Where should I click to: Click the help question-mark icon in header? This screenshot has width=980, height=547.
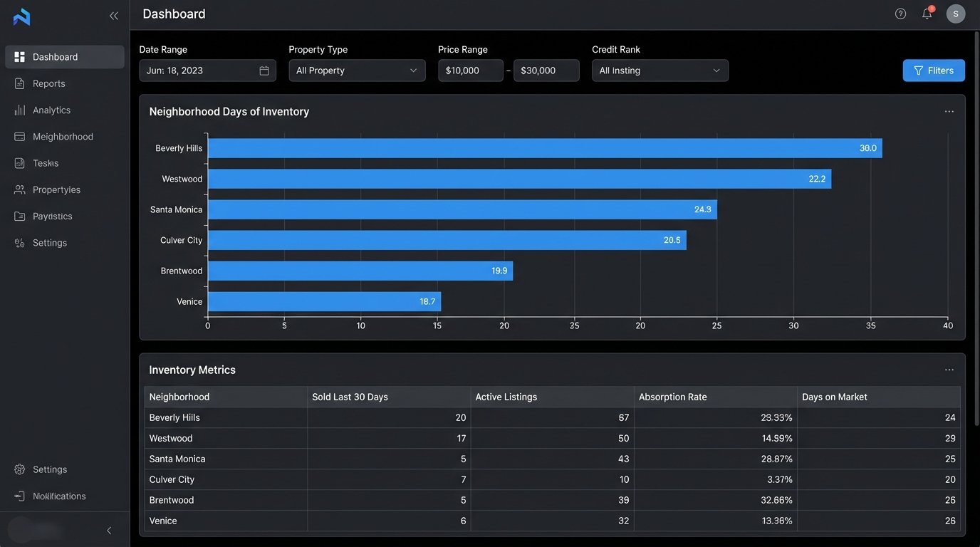click(899, 13)
